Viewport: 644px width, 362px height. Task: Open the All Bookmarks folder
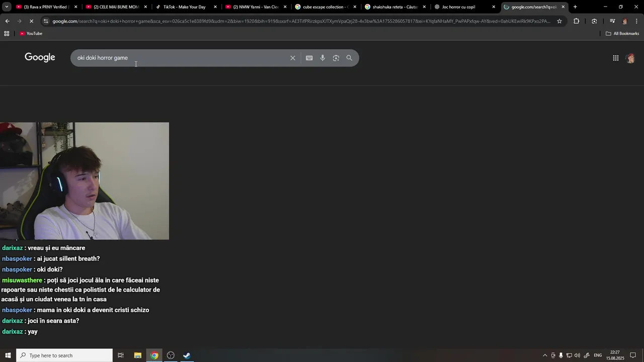coord(622,34)
